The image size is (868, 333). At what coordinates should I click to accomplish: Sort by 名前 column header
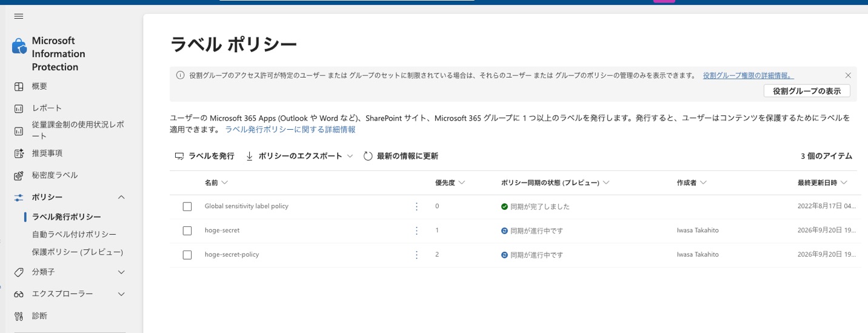(216, 183)
